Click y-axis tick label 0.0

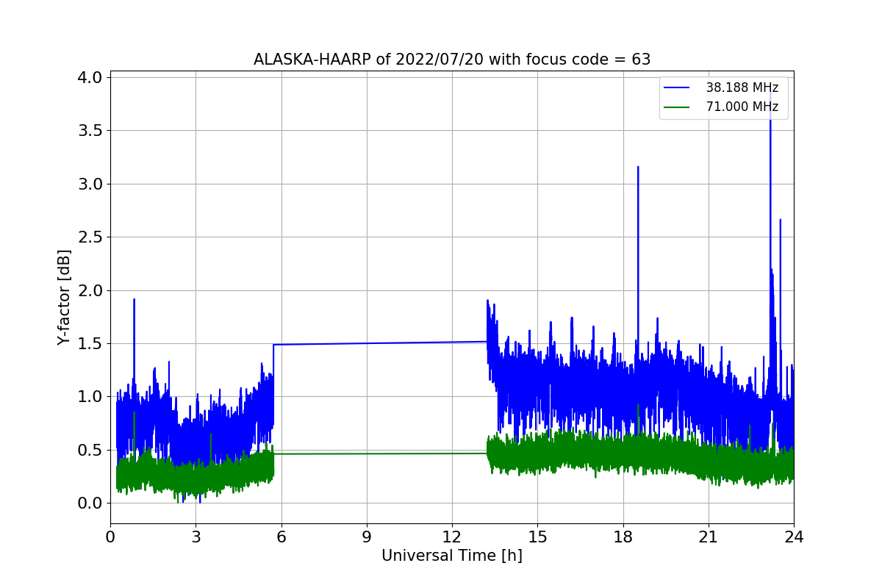[90, 503]
